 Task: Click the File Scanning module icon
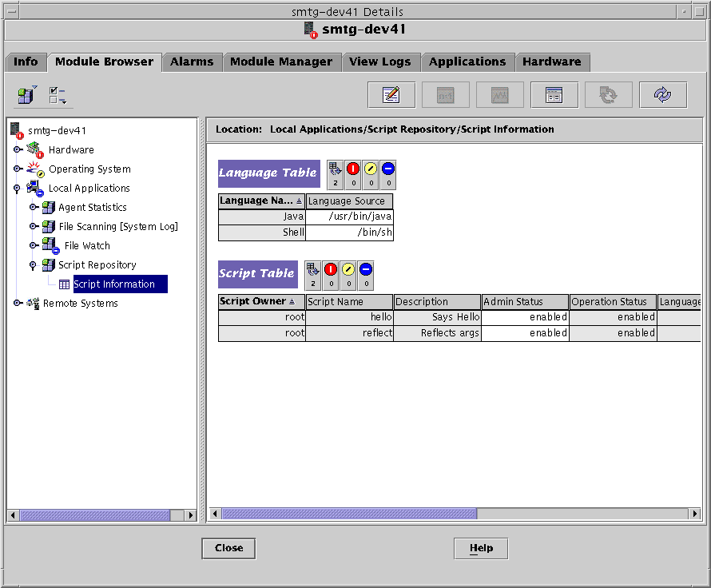[49, 226]
